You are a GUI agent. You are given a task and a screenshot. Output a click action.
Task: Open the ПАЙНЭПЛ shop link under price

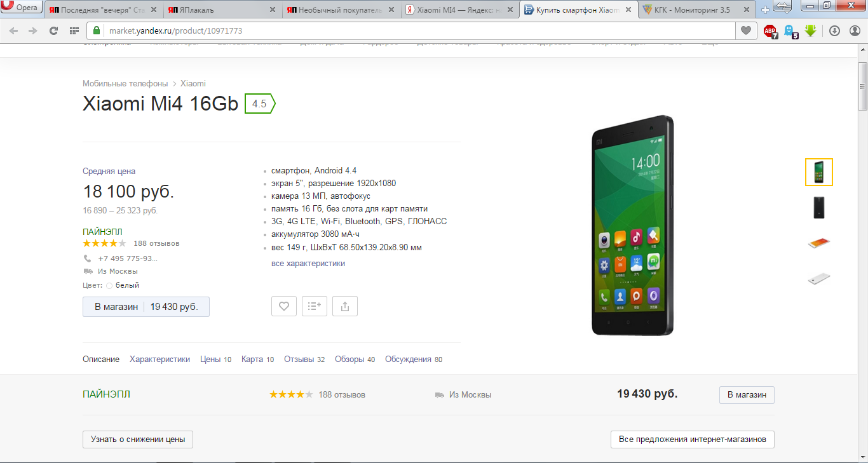tap(102, 232)
